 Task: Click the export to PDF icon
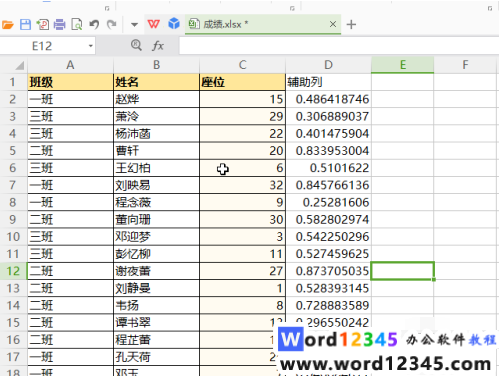tap(43, 25)
